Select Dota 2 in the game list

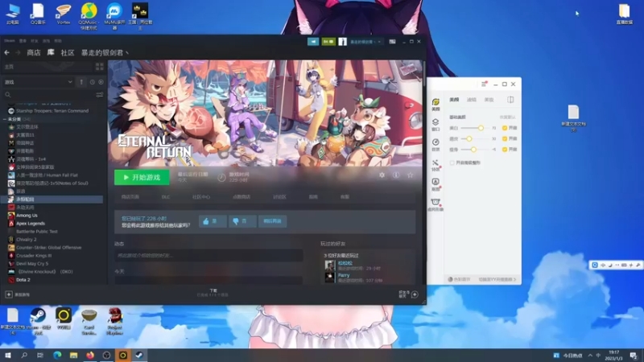pos(23,280)
